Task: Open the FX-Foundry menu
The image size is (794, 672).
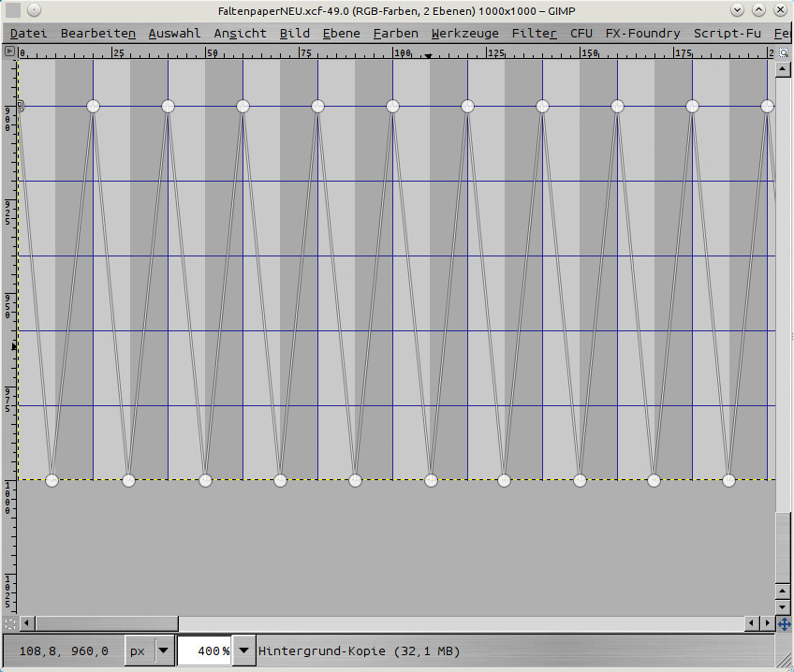Action: pyautogui.click(x=642, y=33)
